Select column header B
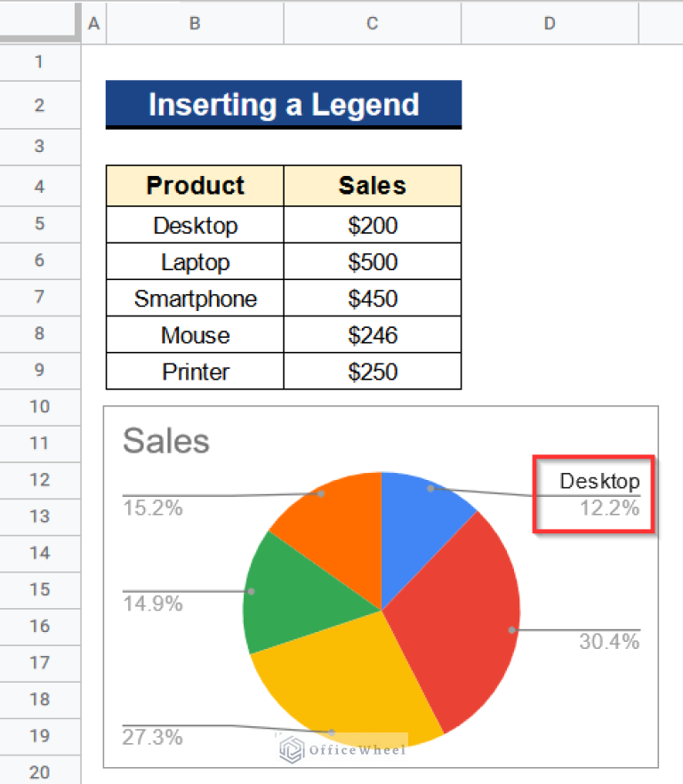683x784 pixels. click(x=194, y=23)
